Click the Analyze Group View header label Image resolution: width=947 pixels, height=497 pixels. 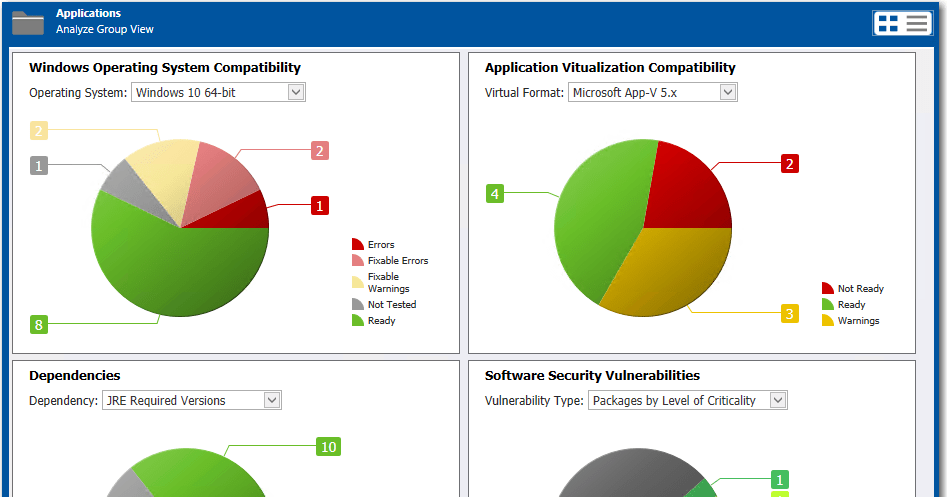tap(105, 30)
